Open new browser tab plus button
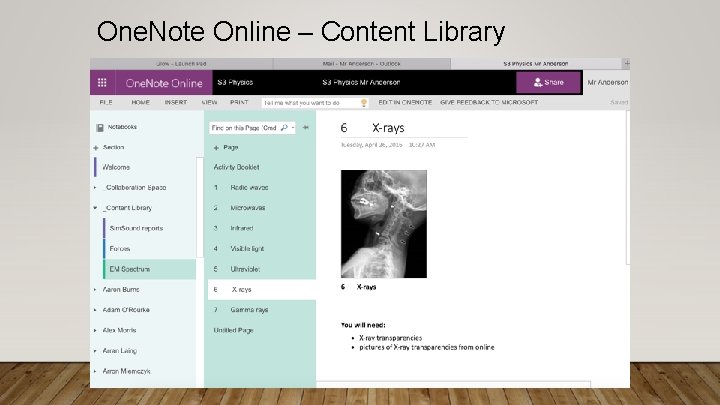This screenshot has height=405, width=720. tap(626, 63)
